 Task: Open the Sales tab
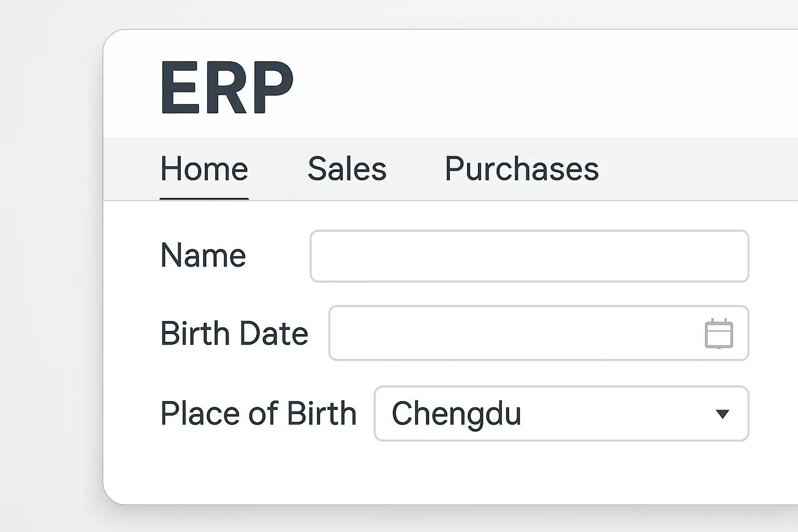pos(347,169)
